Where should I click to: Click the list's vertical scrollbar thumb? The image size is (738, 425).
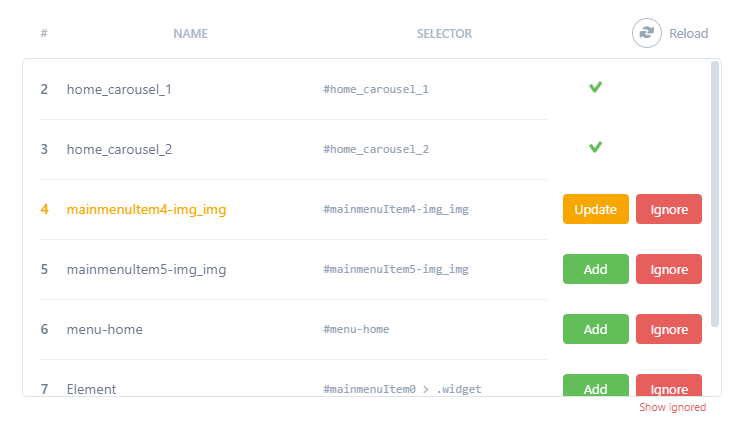[715, 194]
